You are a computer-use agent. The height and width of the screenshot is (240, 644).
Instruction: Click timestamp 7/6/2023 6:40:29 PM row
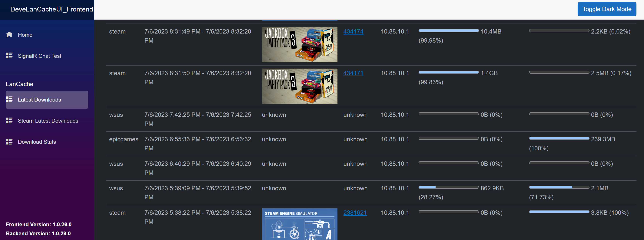click(198, 168)
